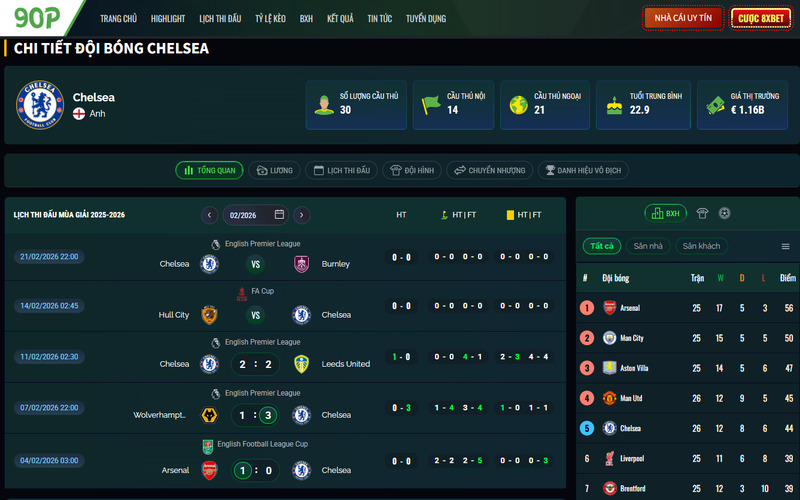
Task: Click the Wolverhampton team crest
Action: (209, 415)
